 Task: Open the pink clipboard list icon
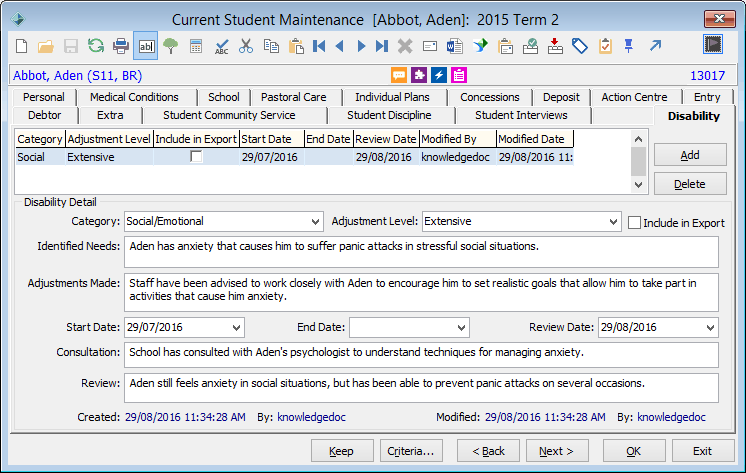[459, 75]
